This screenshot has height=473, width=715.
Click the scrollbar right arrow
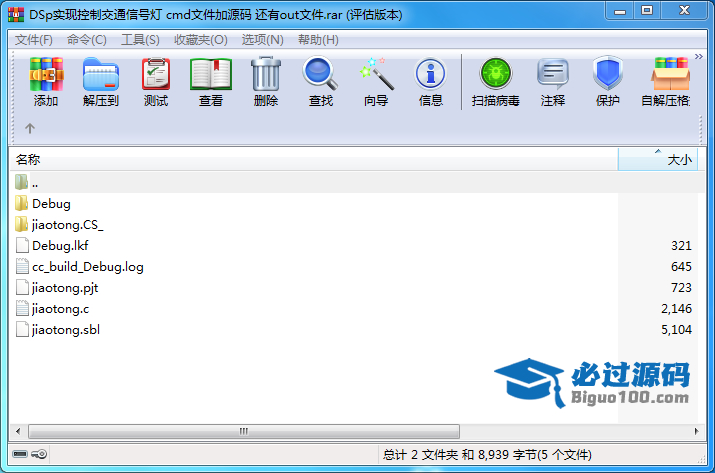(x=696, y=431)
